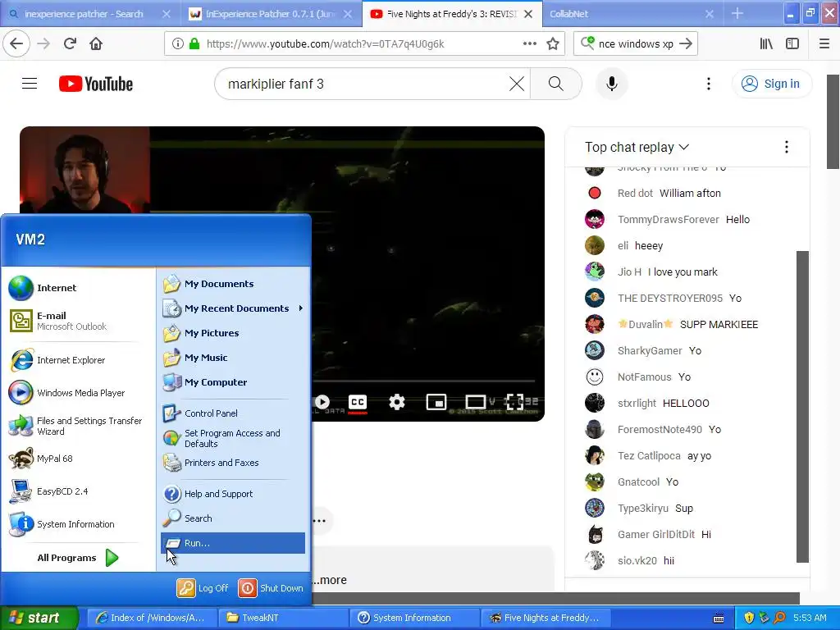
Task: Go to browser home page
Action: click(x=96, y=43)
